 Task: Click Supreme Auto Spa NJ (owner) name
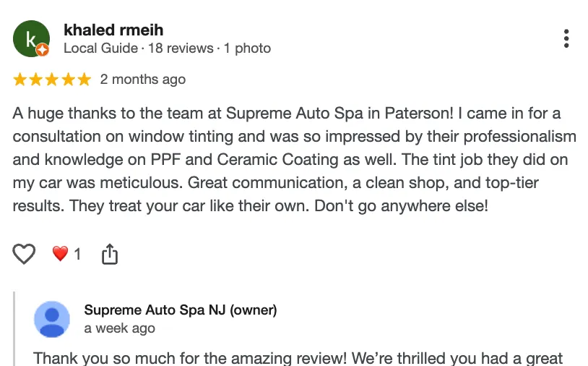click(181, 310)
